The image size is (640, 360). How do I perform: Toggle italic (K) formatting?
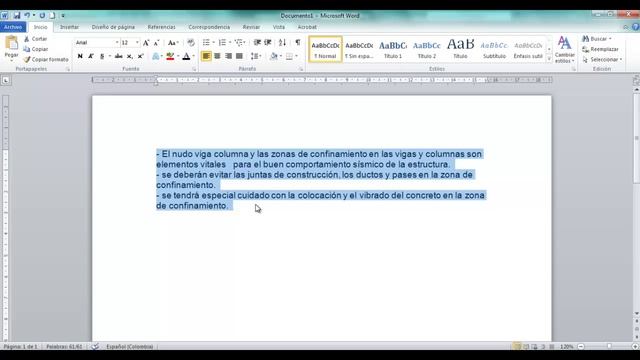point(91,56)
